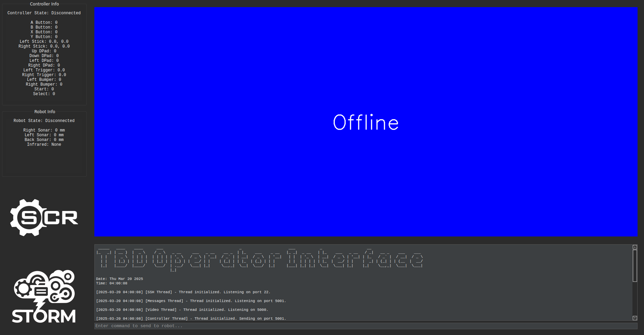Screen dimensions: 644x335
Task: Click the Left Stick value line
Action: [44, 41]
